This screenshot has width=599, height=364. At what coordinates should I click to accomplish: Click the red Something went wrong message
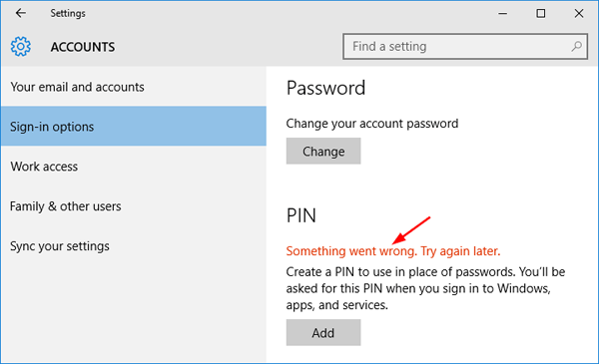(393, 250)
